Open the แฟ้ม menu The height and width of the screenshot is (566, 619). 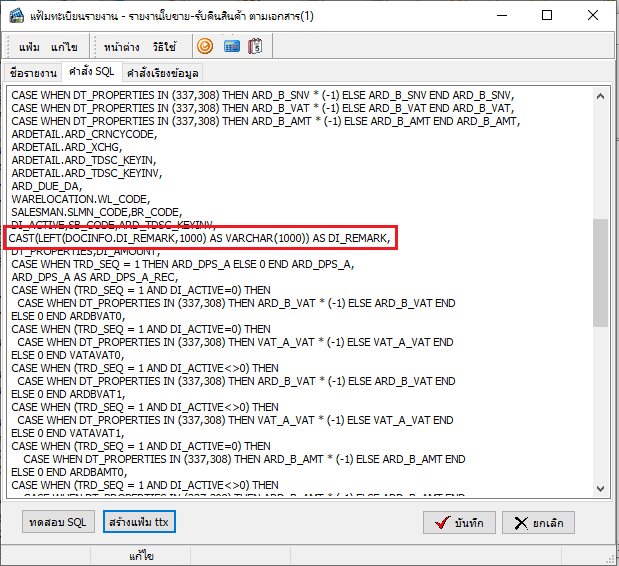coord(29,47)
